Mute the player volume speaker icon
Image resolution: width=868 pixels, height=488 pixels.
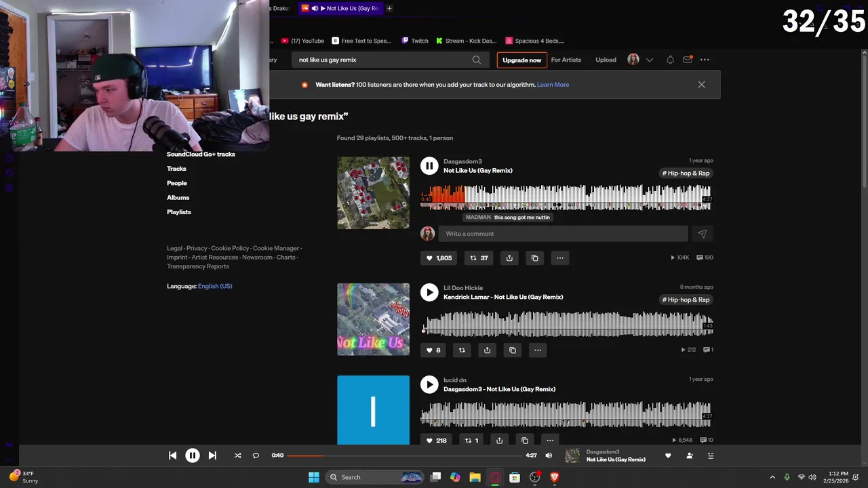click(x=549, y=455)
